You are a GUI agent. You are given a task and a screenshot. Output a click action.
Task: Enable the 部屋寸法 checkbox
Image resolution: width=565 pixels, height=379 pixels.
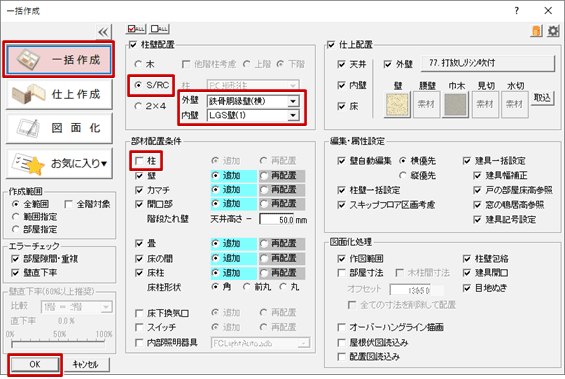click(x=342, y=273)
